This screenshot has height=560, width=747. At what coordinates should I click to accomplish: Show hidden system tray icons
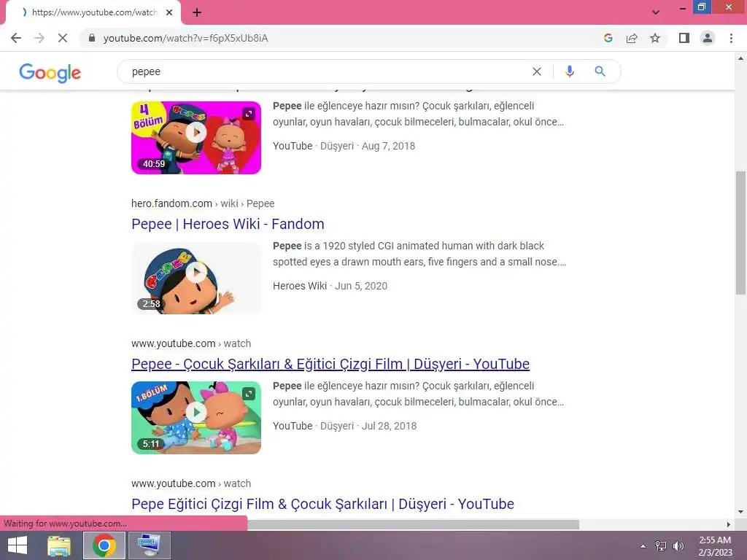coord(643,546)
